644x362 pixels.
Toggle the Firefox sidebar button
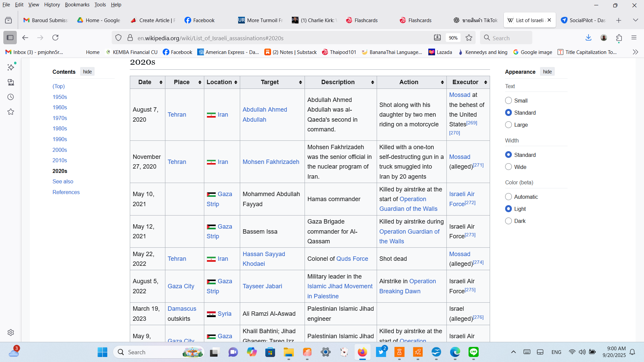[x=10, y=38]
